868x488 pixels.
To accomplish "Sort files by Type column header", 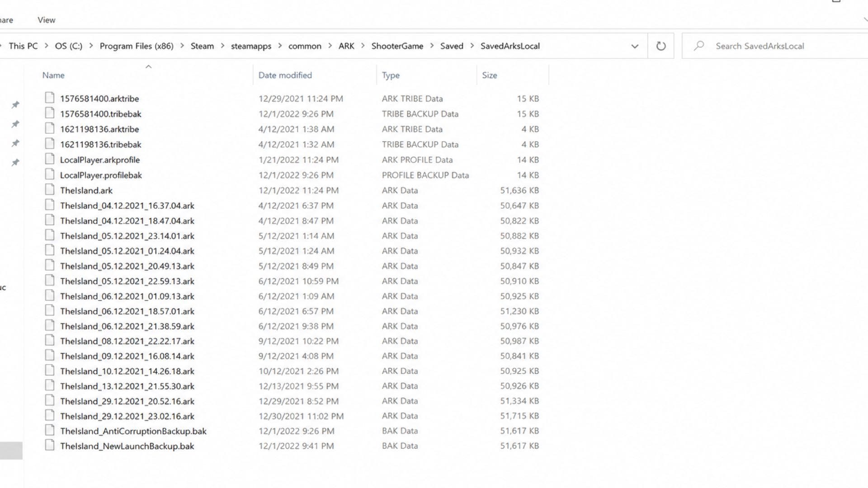I will point(391,75).
